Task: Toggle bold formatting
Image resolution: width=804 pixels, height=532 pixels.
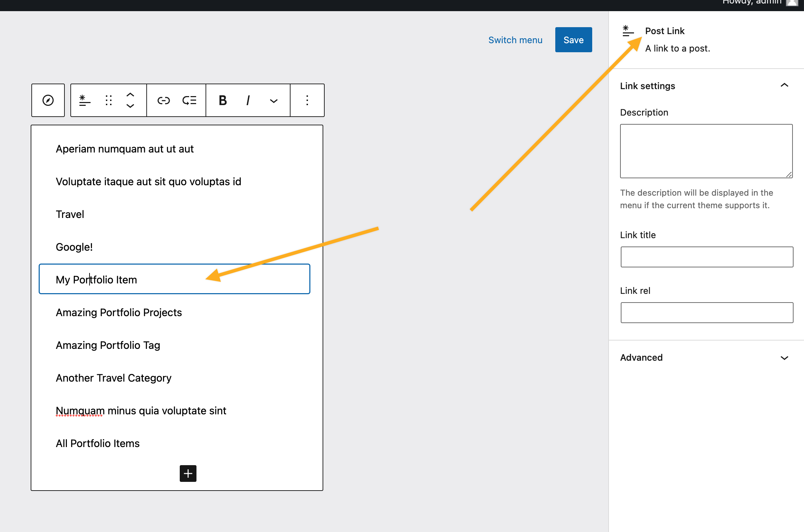Action: coord(223,100)
